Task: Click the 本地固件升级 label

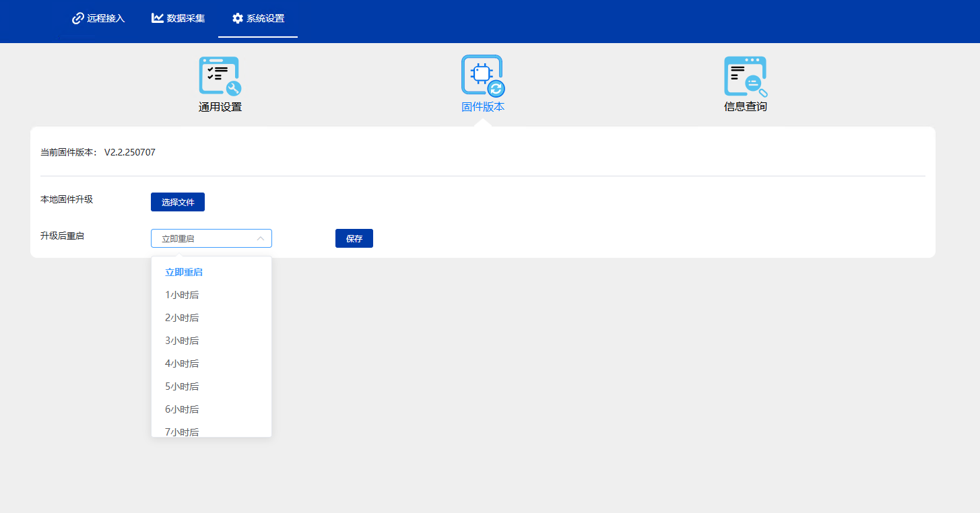Action: 67,199
